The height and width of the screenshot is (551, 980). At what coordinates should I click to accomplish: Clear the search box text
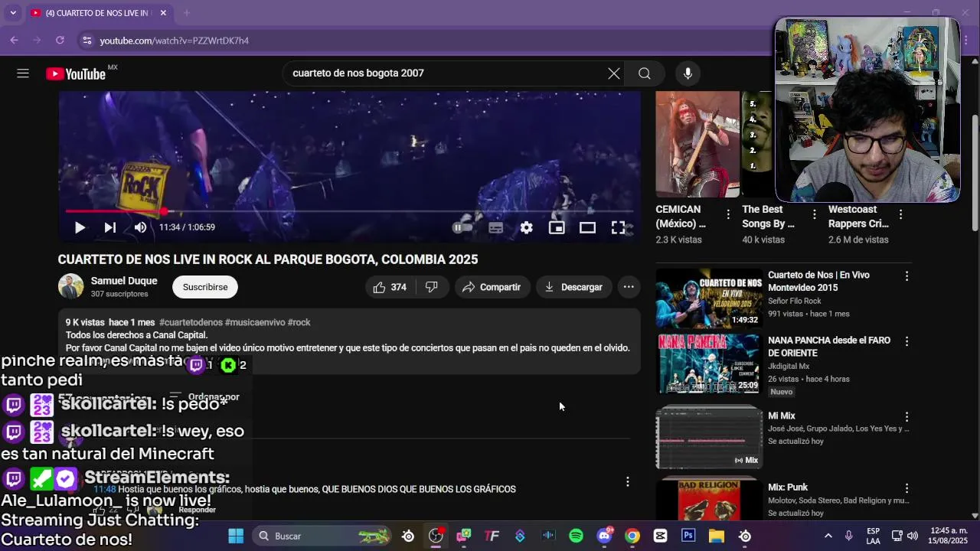point(614,73)
